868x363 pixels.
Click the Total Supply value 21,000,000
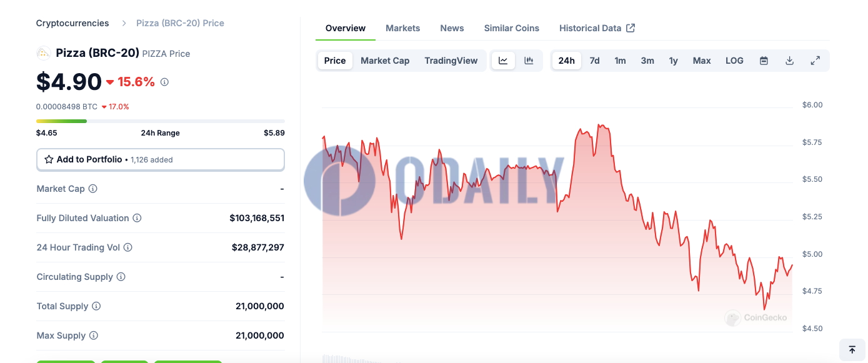click(260, 306)
